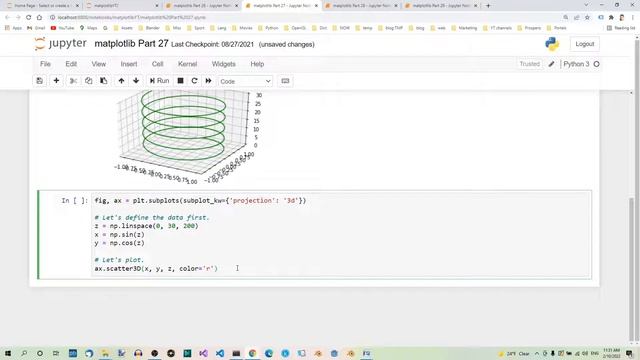
Task: Open the YouTube bookmark
Action: click(62, 28)
